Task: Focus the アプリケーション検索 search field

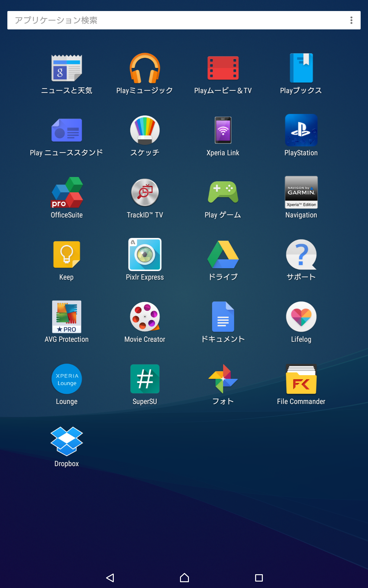Action: point(184,20)
